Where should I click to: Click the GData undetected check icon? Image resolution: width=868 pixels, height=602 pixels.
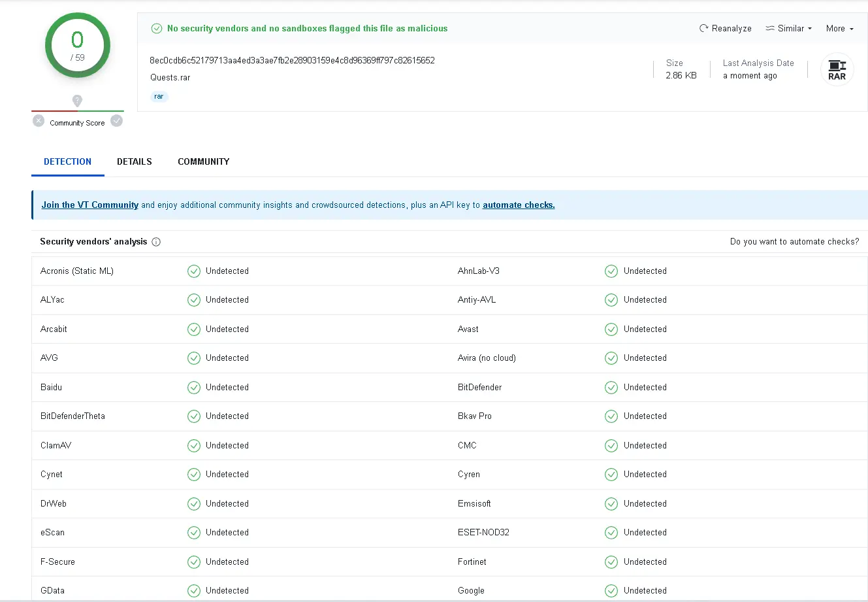point(194,591)
